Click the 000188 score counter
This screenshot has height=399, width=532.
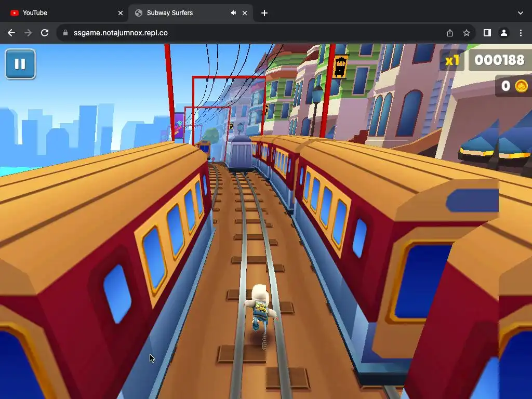[x=499, y=60]
